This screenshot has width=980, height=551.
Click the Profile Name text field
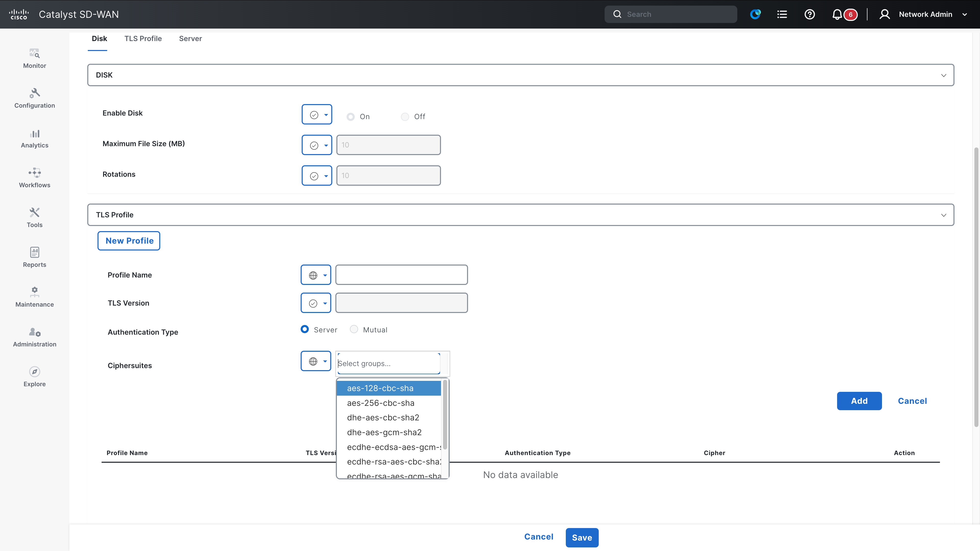pyautogui.click(x=401, y=275)
